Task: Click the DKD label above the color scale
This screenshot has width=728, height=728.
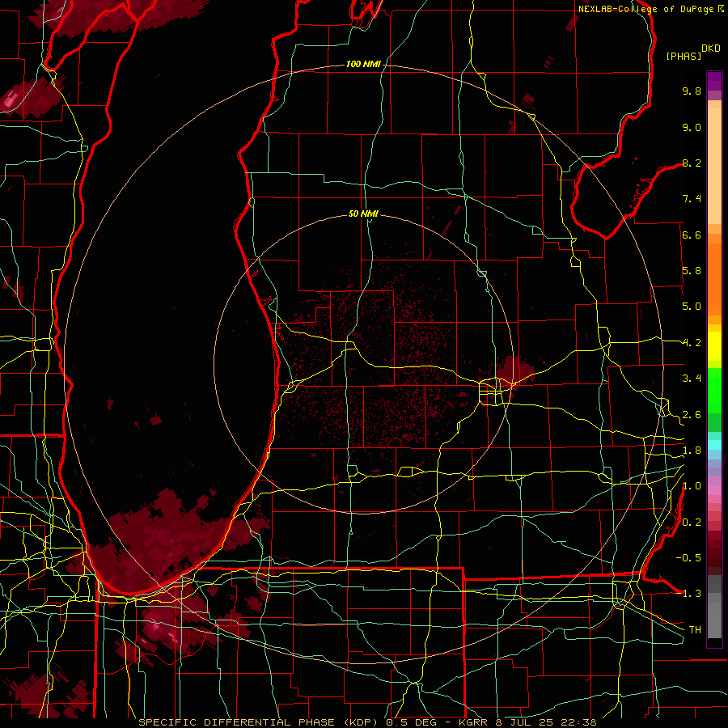Action: coord(711,49)
